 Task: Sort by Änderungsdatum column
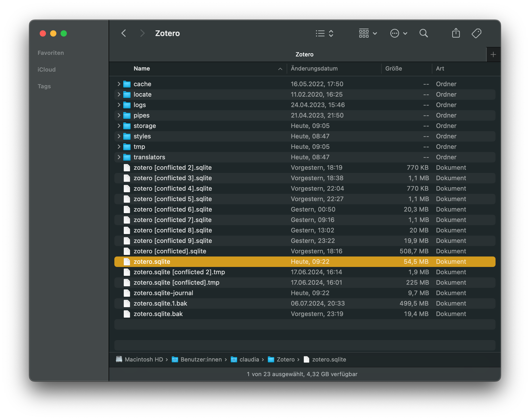click(x=314, y=69)
